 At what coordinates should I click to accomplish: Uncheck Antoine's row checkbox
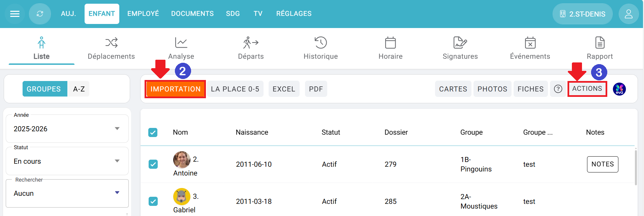153,164
